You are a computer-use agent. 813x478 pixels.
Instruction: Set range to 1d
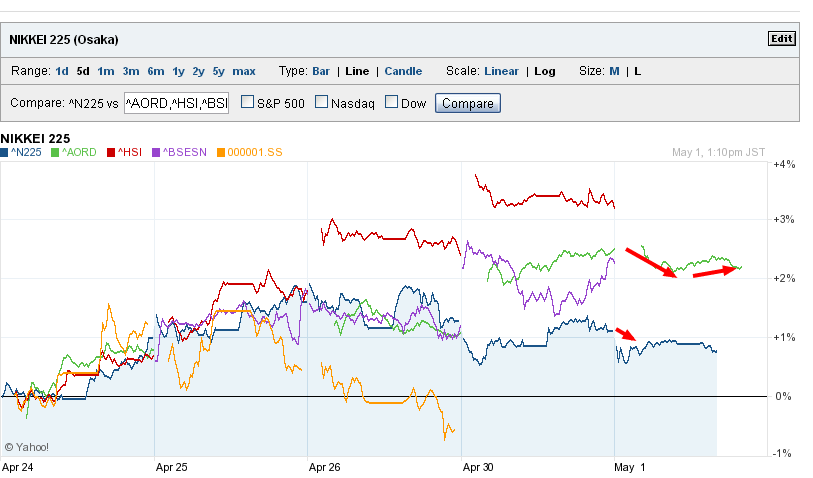click(62, 71)
